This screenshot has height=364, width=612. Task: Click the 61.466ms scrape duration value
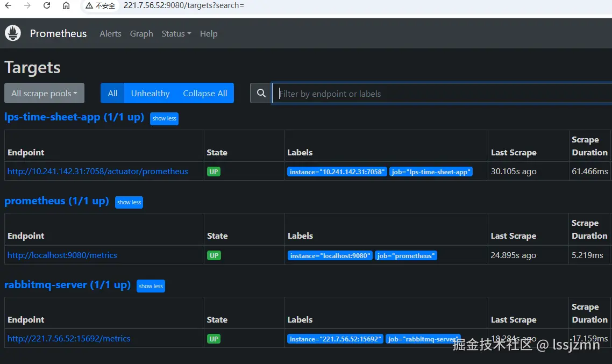(x=590, y=172)
